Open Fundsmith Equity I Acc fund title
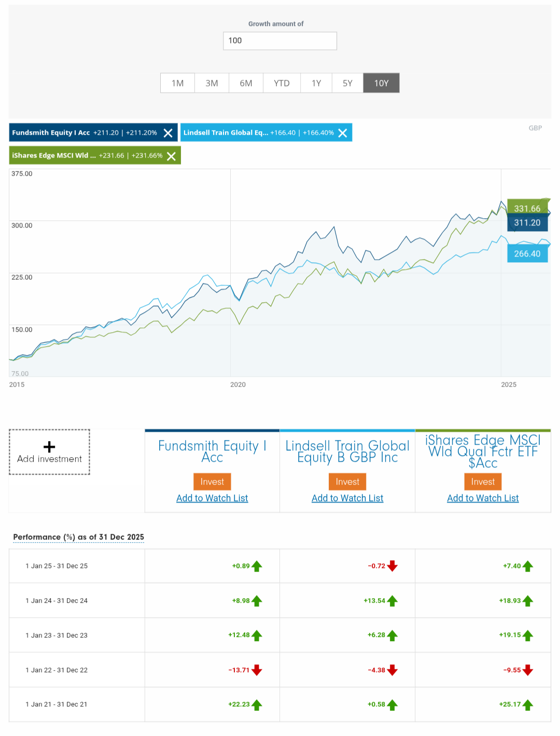560x736 pixels. [212, 451]
